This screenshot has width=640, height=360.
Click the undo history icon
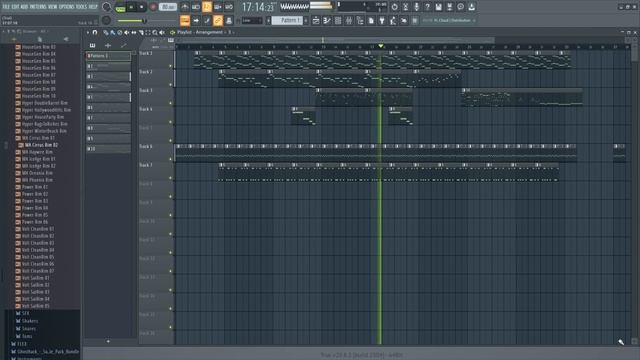(394, 7)
